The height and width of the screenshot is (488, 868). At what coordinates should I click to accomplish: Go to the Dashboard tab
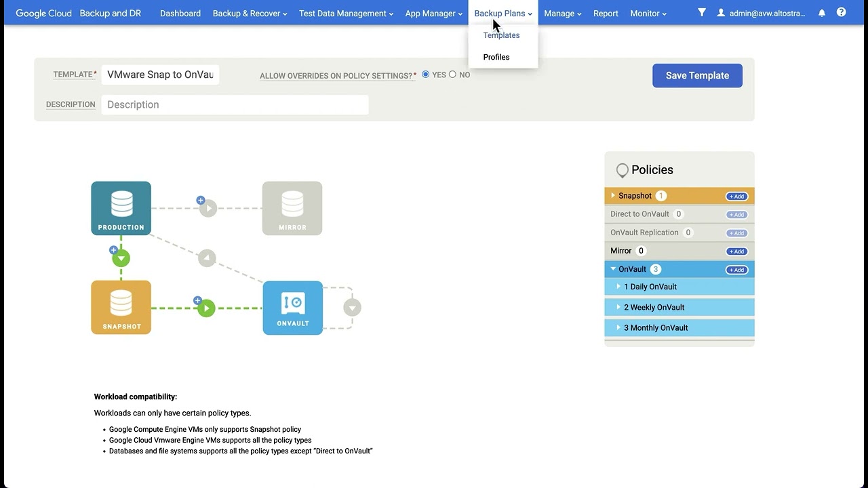pos(180,14)
